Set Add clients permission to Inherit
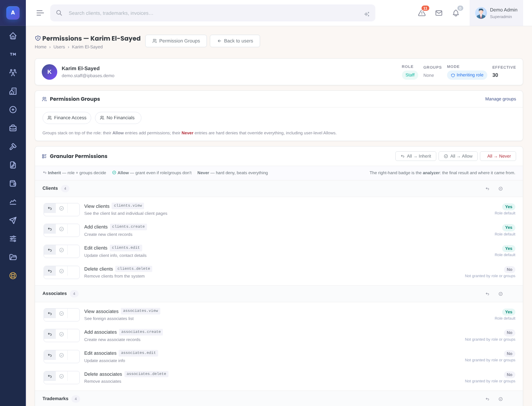Screen dimensions: 532x406 click(x=50, y=229)
